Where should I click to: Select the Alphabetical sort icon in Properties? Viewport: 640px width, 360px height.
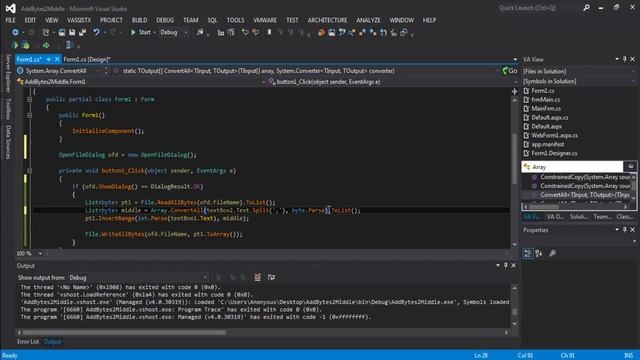[x=539, y=253]
